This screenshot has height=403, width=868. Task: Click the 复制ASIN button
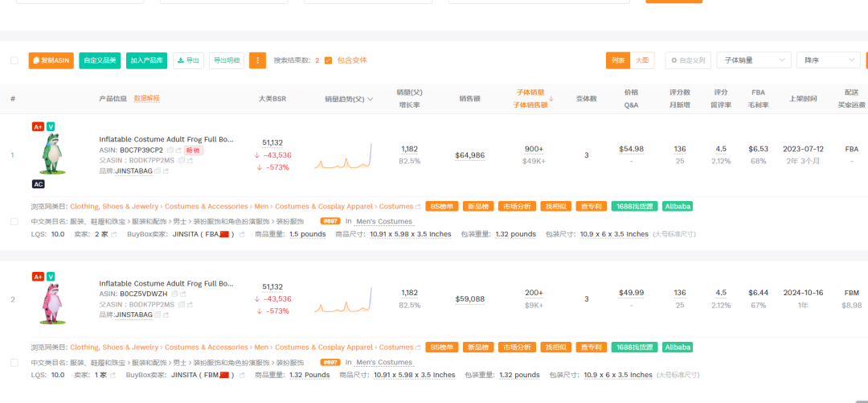coord(51,60)
